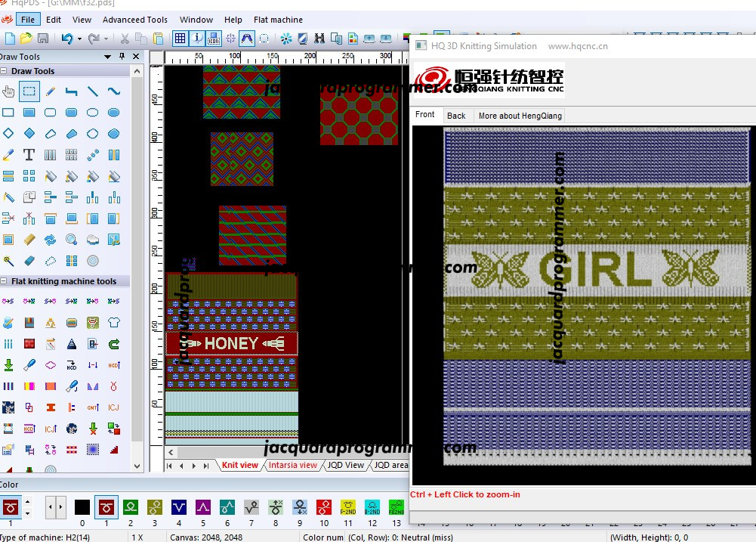Toggle the grid display toolbar button
Screen dimensions: 756x542
(180, 38)
